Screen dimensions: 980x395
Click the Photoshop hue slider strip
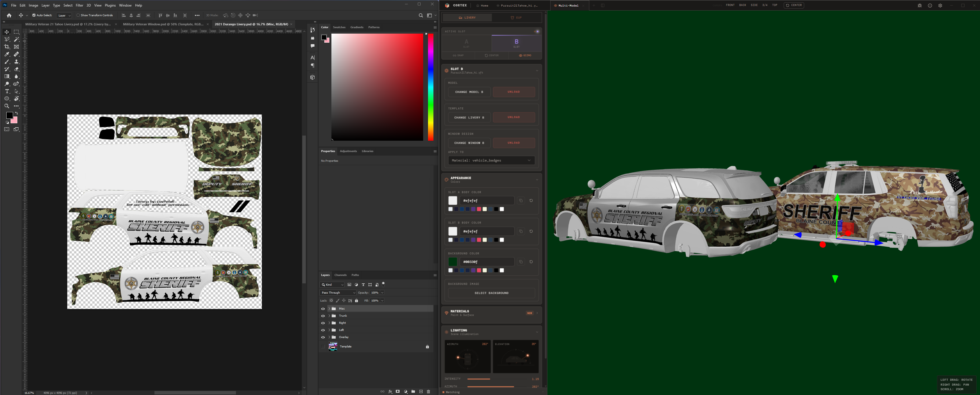(431, 87)
